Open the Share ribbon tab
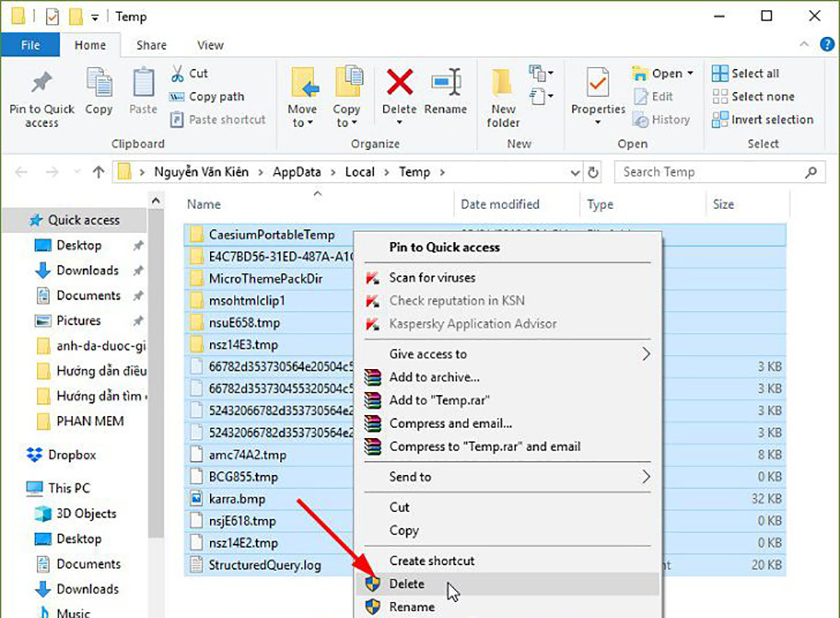Screen dimensions: 840x618 [x=152, y=45]
